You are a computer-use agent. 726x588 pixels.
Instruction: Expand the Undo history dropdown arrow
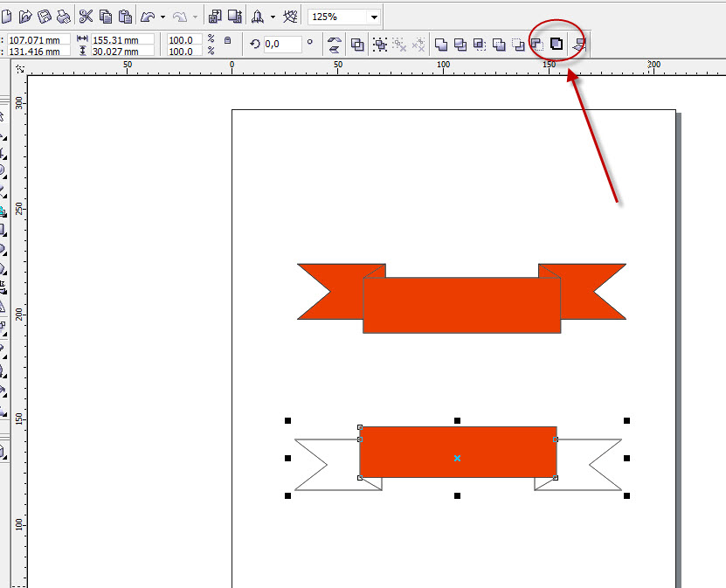click(x=162, y=17)
